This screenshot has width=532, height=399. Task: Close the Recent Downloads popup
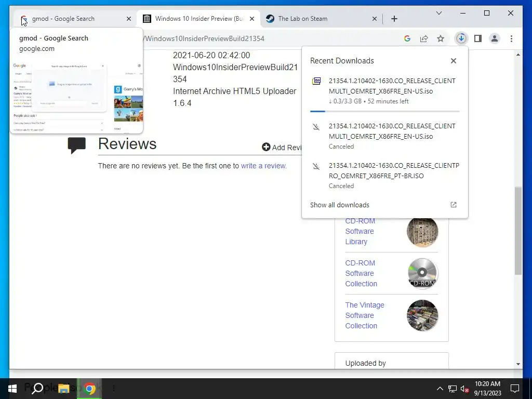pos(453,61)
